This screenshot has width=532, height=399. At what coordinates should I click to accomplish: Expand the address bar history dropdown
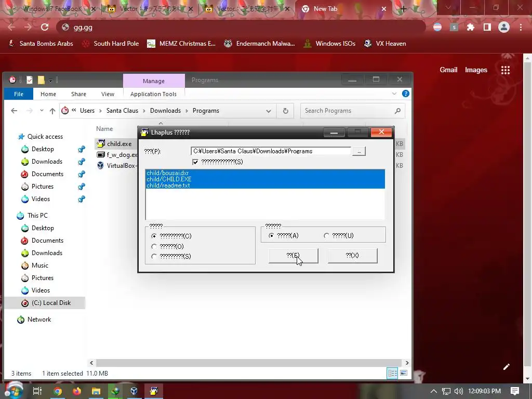269,111
